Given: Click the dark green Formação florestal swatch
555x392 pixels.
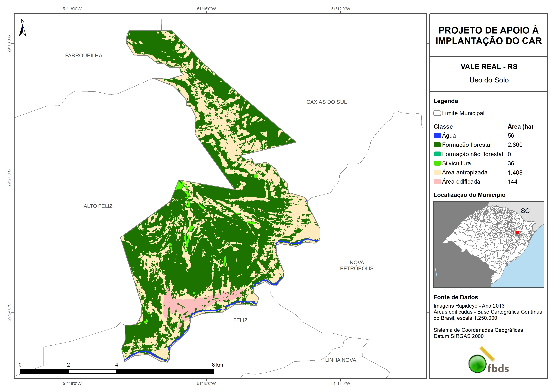Looking at the screenshot, I should pos(437,145).
